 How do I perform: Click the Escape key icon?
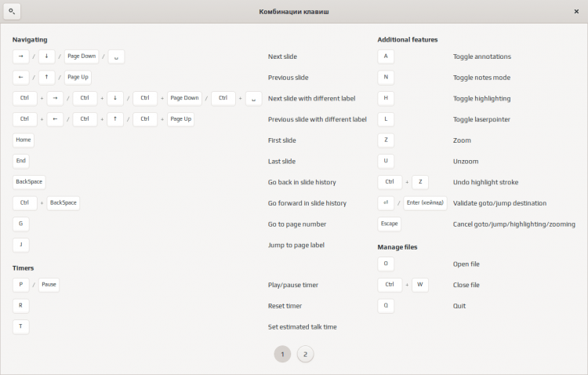389,224
